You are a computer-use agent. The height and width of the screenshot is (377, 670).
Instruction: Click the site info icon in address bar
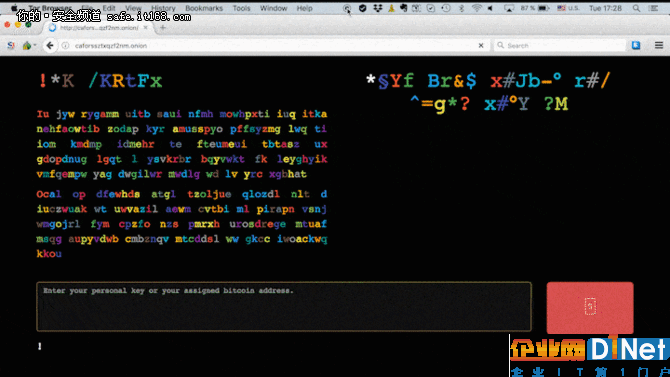click(65, 45)
